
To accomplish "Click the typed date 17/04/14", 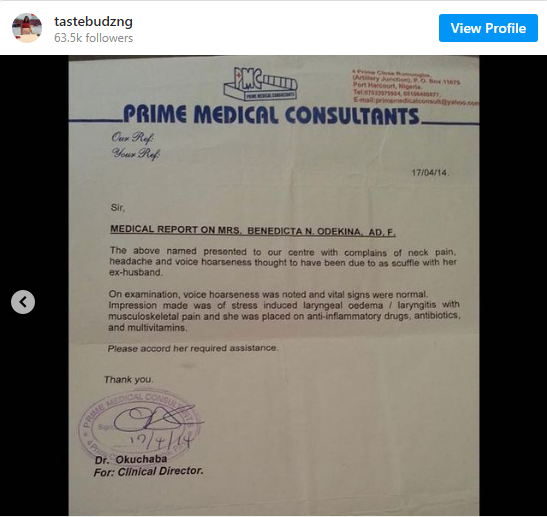I will [430, 173].
